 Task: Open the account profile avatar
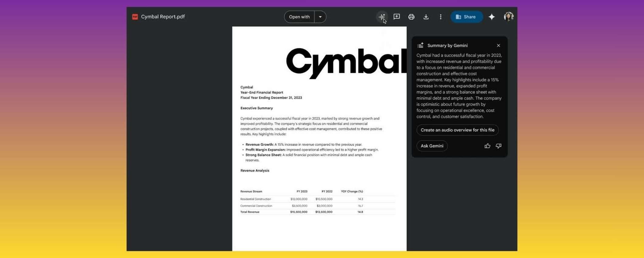(x=509, y=17)
